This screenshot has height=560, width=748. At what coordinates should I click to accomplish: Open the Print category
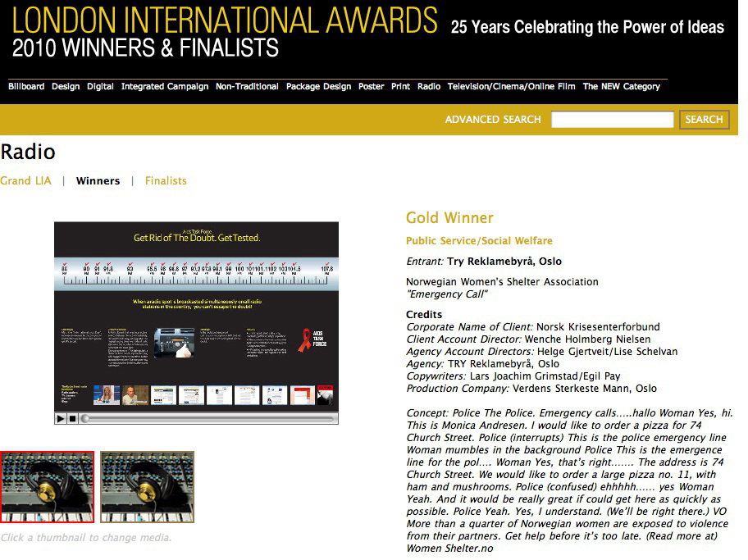coord(401,86)
